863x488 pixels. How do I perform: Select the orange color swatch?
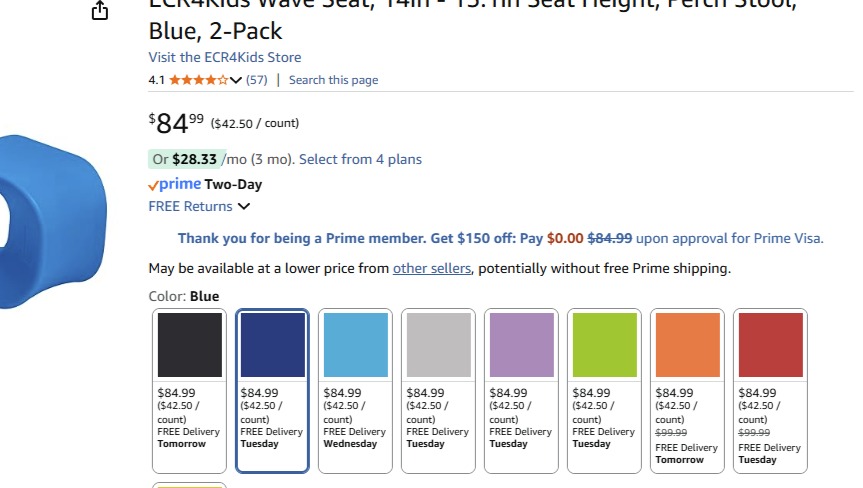click(688, 345)
